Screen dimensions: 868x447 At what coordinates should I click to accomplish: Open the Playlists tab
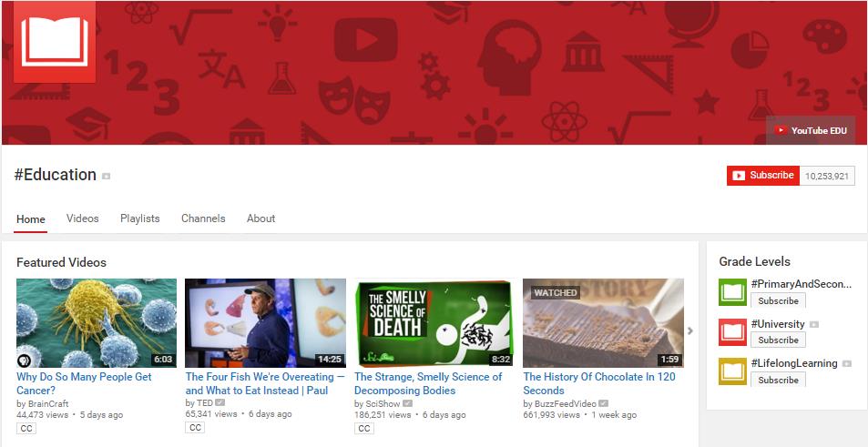tap(140, 218)
